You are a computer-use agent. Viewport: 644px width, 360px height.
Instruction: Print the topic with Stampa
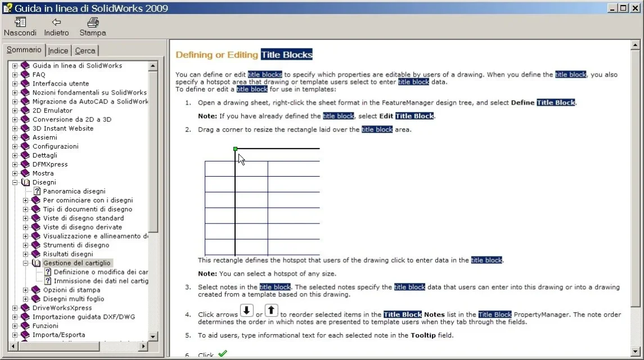[x=93, y=22]
